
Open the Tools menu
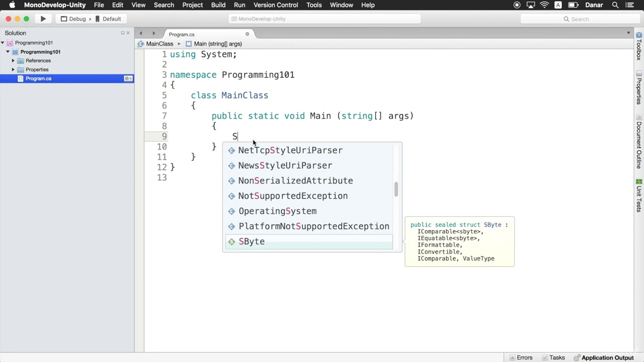[x=314, y=5]
